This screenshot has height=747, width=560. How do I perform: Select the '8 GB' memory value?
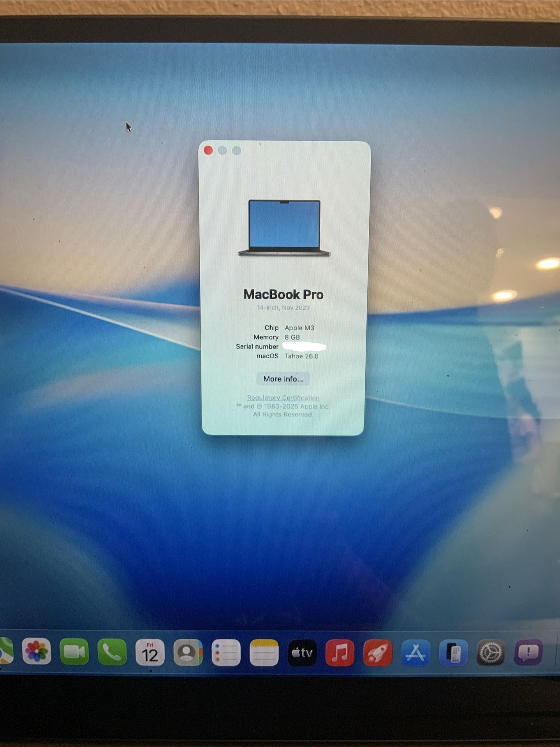coord(292,337)
